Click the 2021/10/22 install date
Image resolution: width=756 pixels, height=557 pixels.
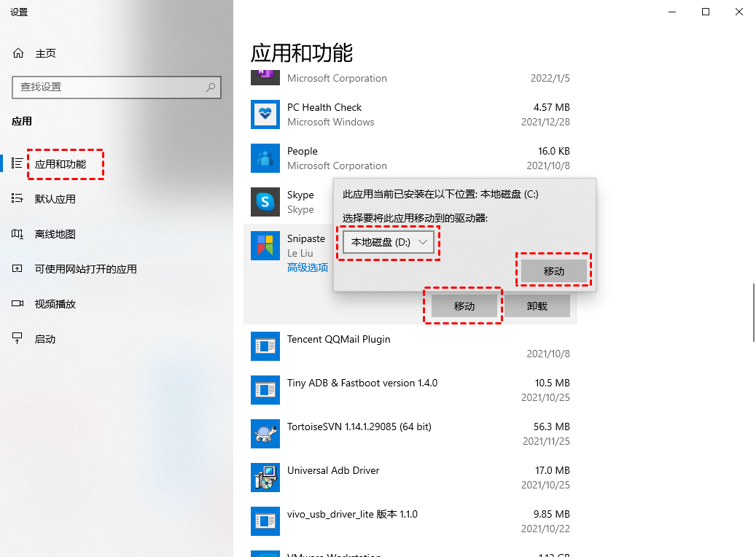point(545,529)
